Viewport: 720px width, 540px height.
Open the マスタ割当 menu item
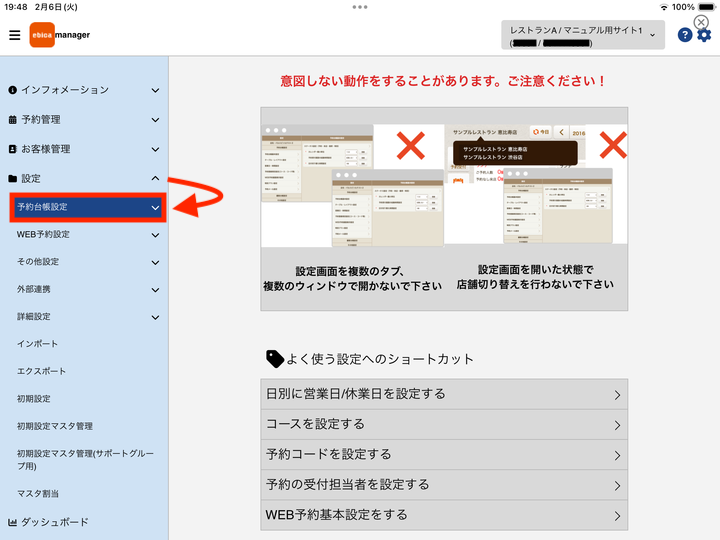pos(38,494)
